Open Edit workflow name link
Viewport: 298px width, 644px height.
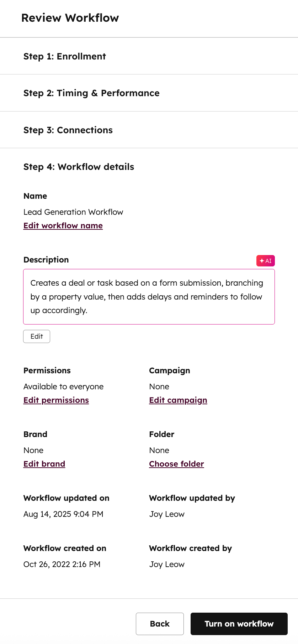63,225
